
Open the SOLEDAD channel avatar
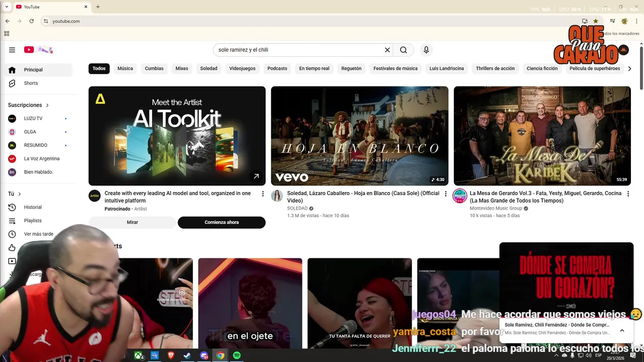point(277,196)
